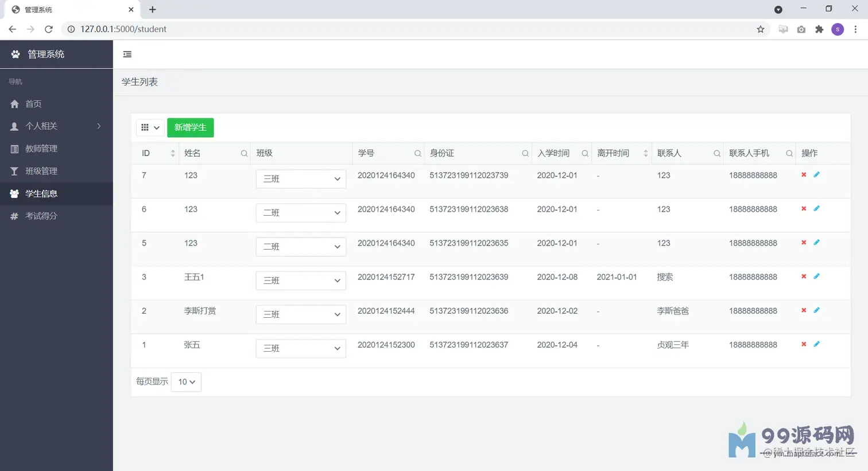This screenshot has height=471, width=868.
Task: Open class dropdown for ID 6
Action: click(x=301, y=213)
